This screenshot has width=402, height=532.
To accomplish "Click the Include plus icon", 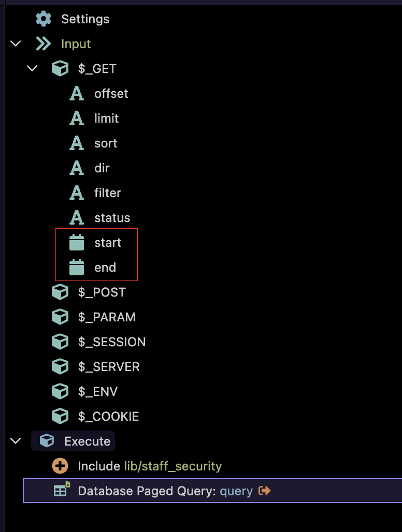I will point(60,466).
